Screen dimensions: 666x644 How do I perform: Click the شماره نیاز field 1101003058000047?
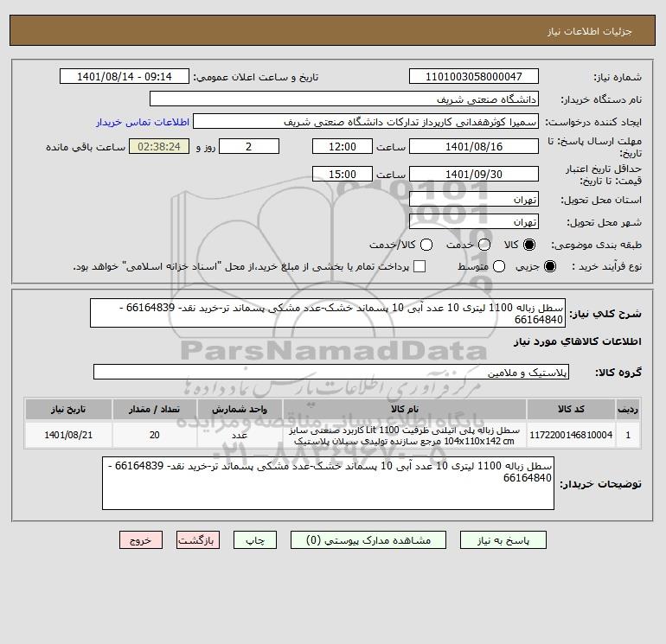pyautogui.click(x=474, y=76)
